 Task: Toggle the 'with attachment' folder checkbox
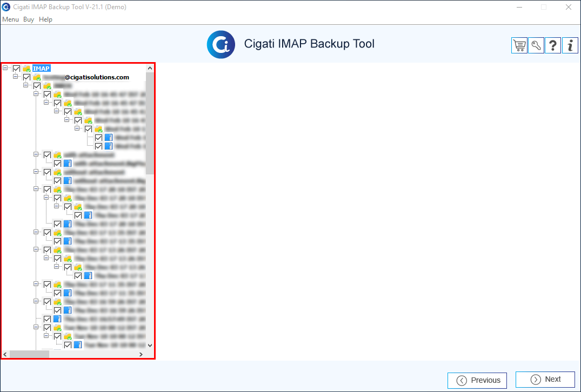(48, 155)
